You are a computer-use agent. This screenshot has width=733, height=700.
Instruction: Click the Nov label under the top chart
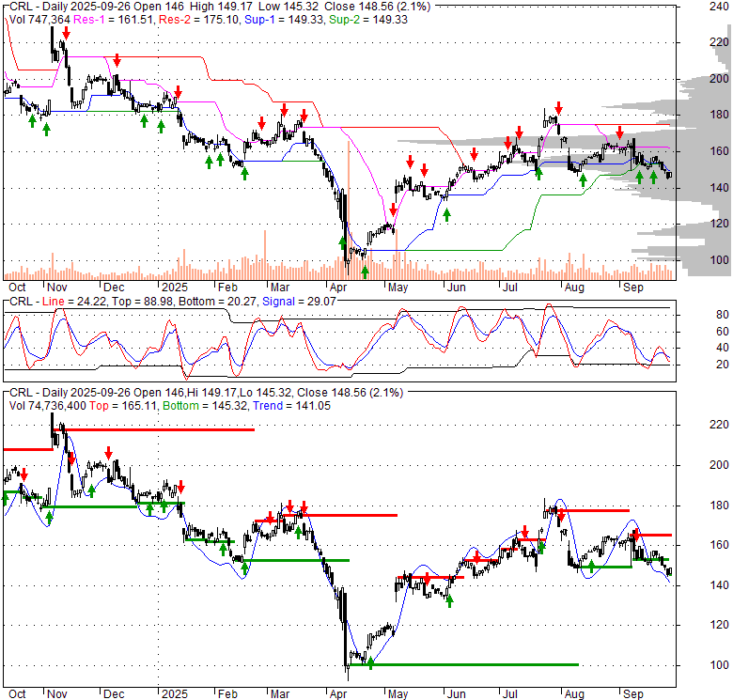tap(57, 287)
